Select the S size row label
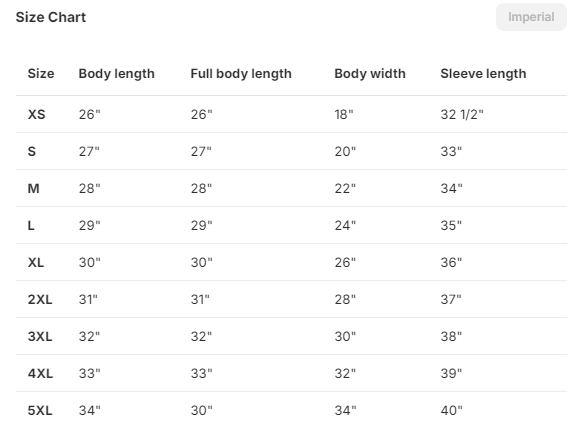This screenshot has height=437, width=580. [x=32, y=151]
